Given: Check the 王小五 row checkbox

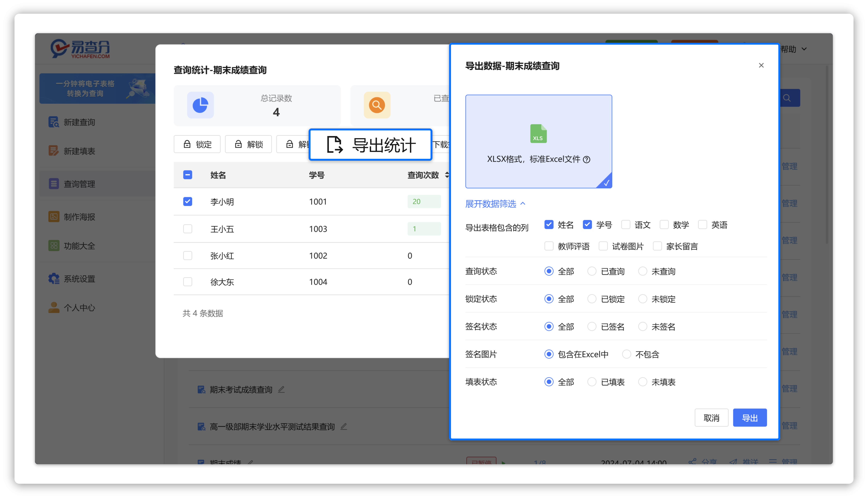Looking at the screenshot, I should click(x=187, y=229).
